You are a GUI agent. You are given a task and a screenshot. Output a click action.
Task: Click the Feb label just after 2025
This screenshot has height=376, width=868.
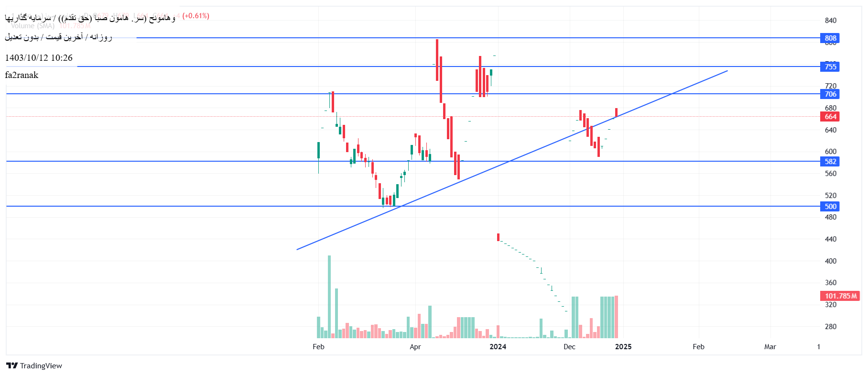(x=698, y=347)
